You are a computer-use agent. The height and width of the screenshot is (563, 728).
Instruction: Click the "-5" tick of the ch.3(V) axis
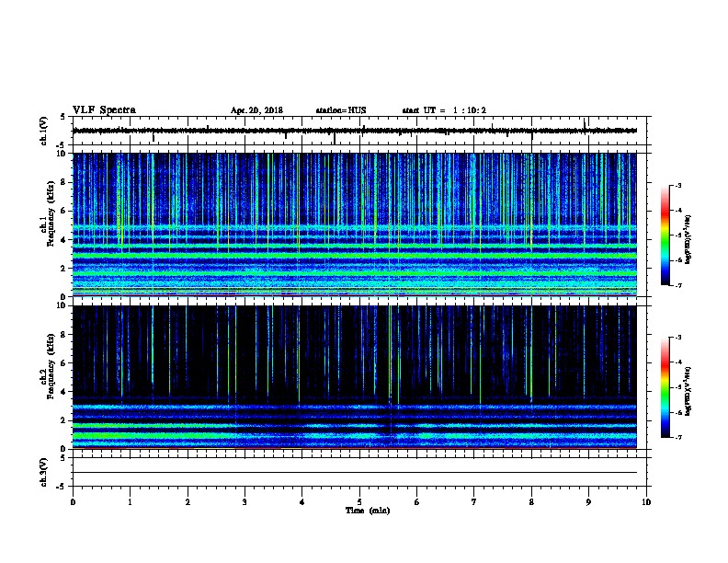click(x=61, y=487)
